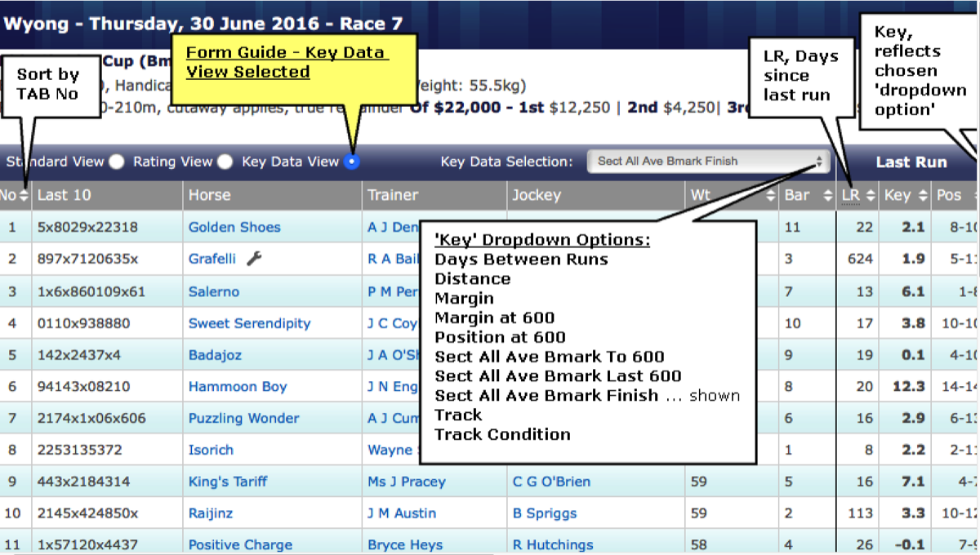Click the wrench icon beside Grafelli
980x555 pixels.
[254, 259]
